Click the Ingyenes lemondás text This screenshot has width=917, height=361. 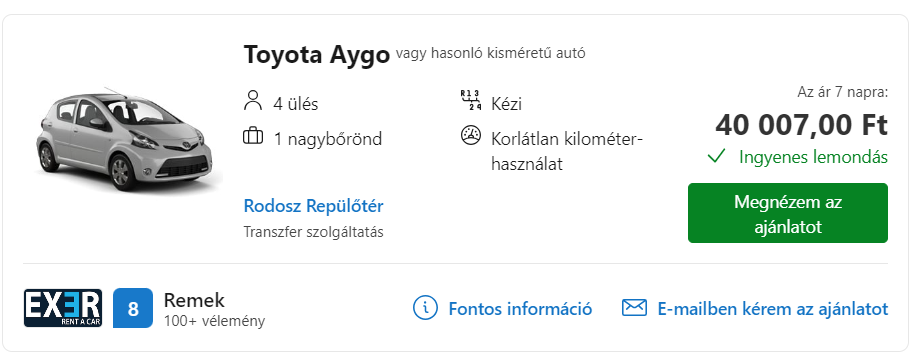813,157
